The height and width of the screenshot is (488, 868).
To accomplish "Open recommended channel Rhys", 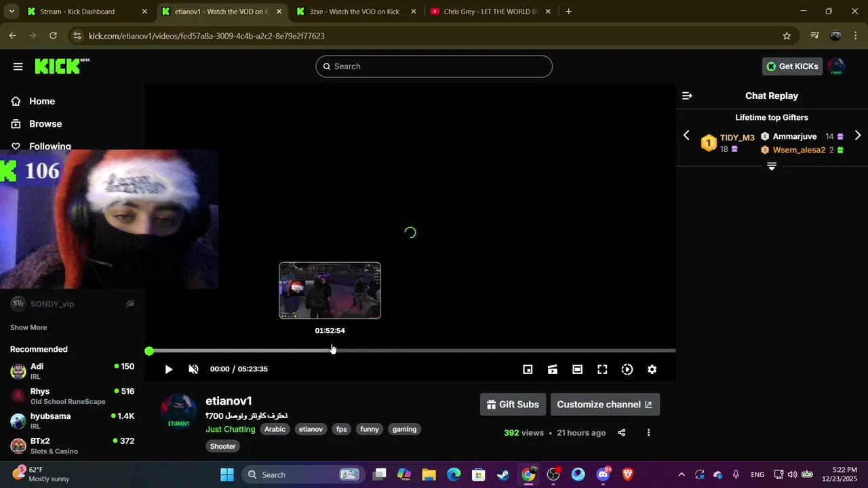I will pyautogui.click(x=72, y=396).
